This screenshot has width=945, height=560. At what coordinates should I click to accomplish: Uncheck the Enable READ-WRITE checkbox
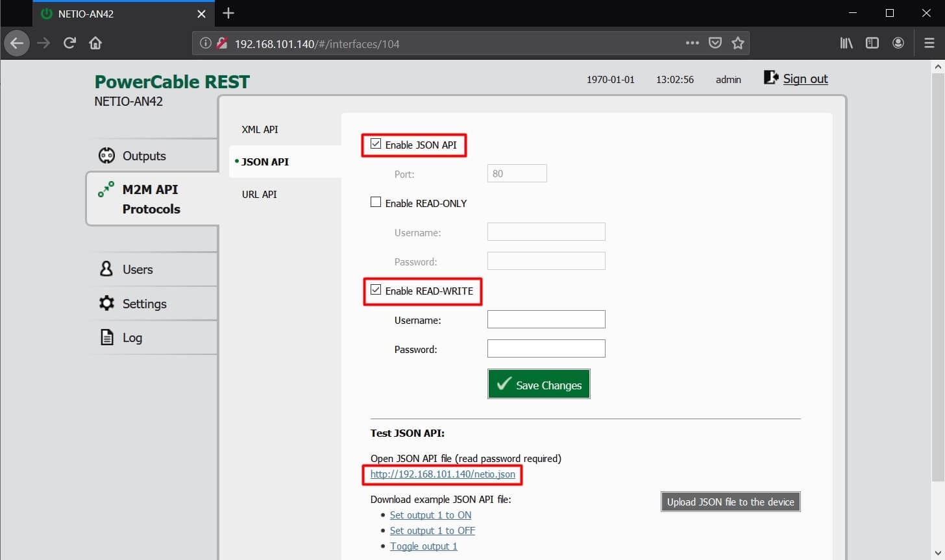(x=376, y=290)
